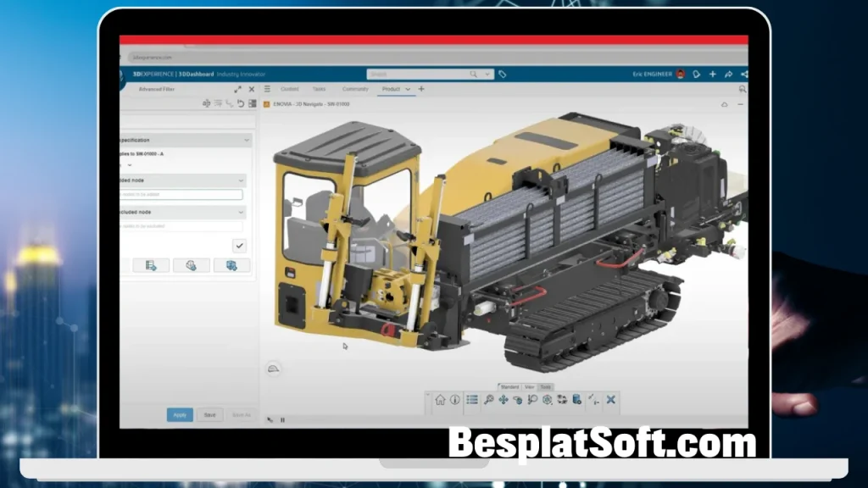Expand the included node dropdown
This screenshot has height=488, width=868.
click(x=241, y=180)
